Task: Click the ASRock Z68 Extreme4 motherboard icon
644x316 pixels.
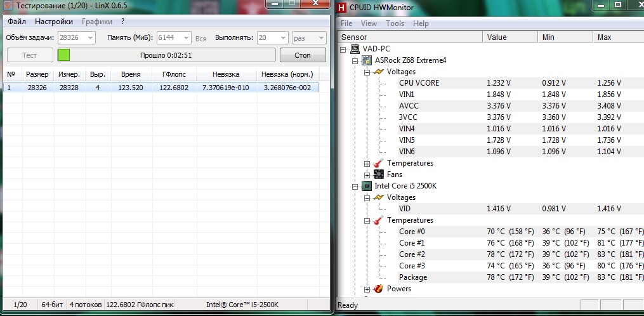Action: click(x=366, y=60)
